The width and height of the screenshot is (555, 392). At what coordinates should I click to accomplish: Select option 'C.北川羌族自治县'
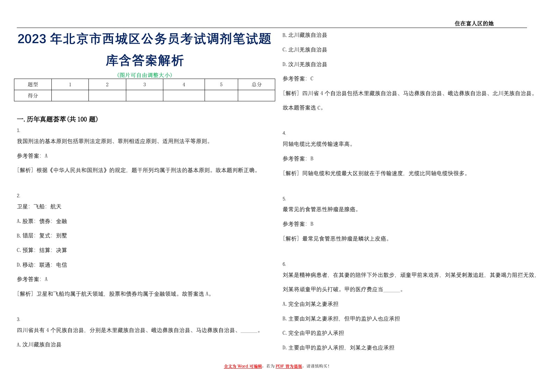(x=305, y=50)
